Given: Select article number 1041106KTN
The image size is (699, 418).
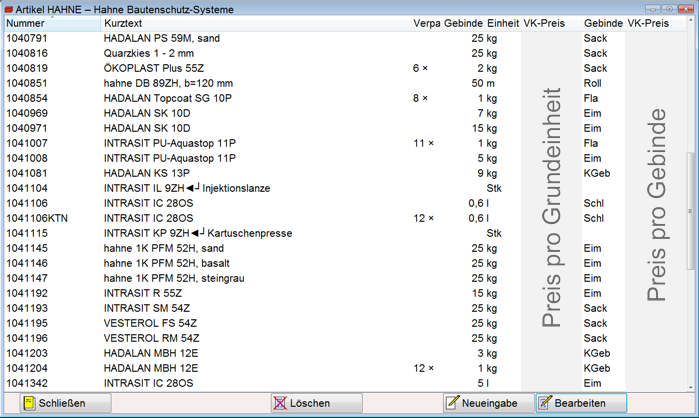Looking at the screenshot, I should pyautogui.click(x=345, y=218).
